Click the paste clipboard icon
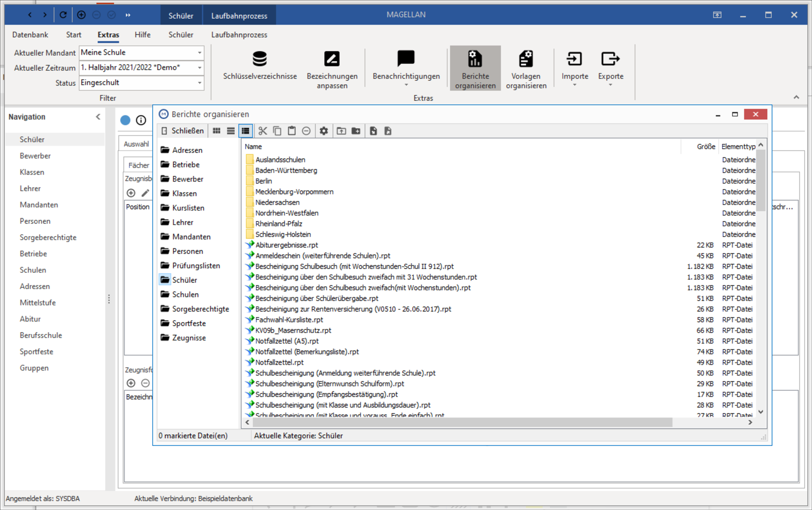 291,131
